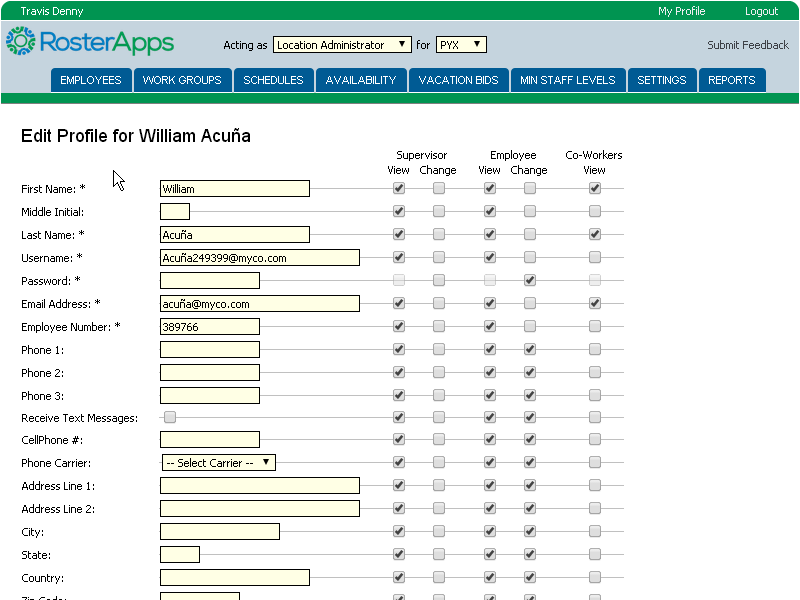Click the Employee Number field
800x600 pixels.
(x=209, y=327)
